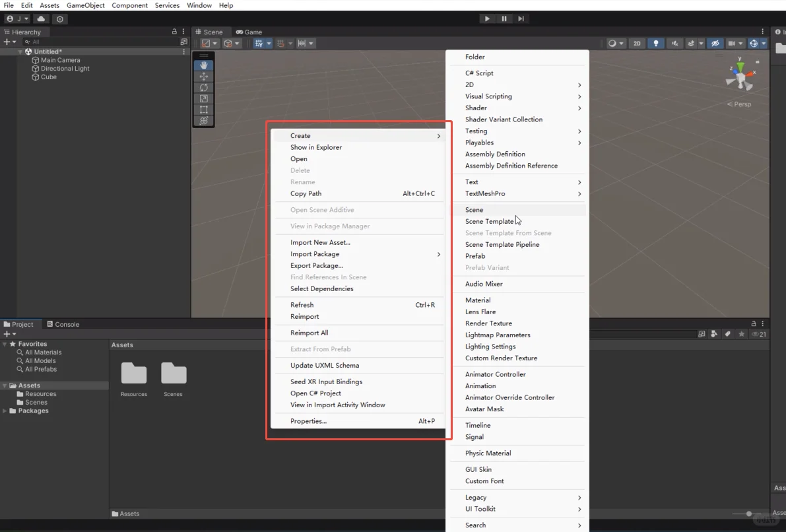The image size is (786, 532).
Task: Open Untitled scene row options menu
Action: pyautogui.click(x=184, y=51)
